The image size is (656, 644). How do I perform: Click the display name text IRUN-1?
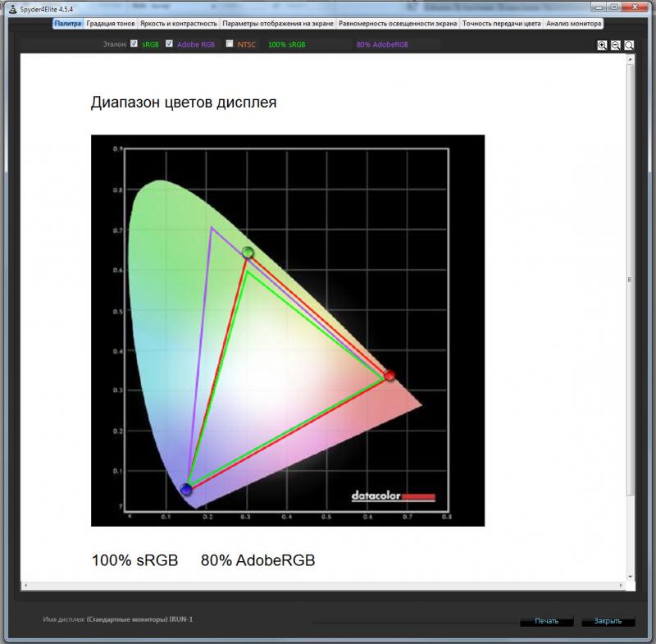tap(180, 619)
